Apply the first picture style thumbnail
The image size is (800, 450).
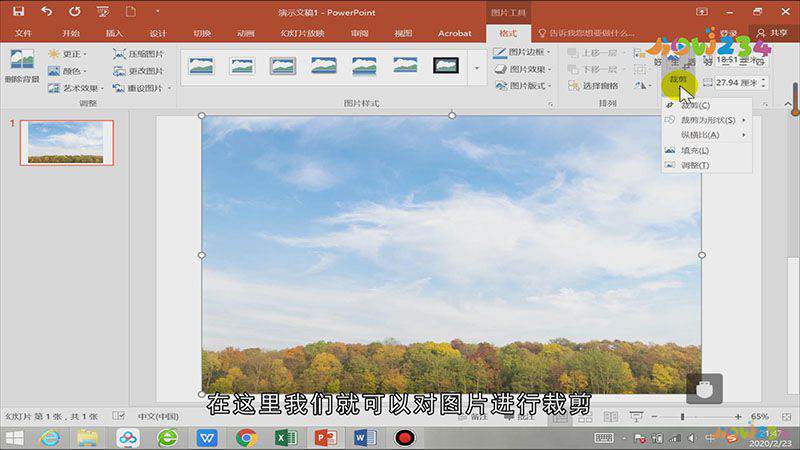pos(201,66)
